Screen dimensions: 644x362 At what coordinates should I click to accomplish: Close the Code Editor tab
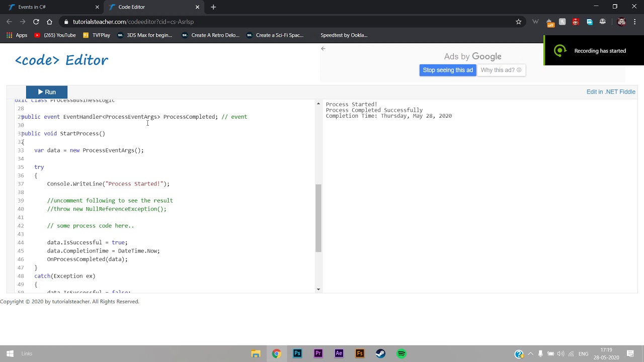[197, 7]
